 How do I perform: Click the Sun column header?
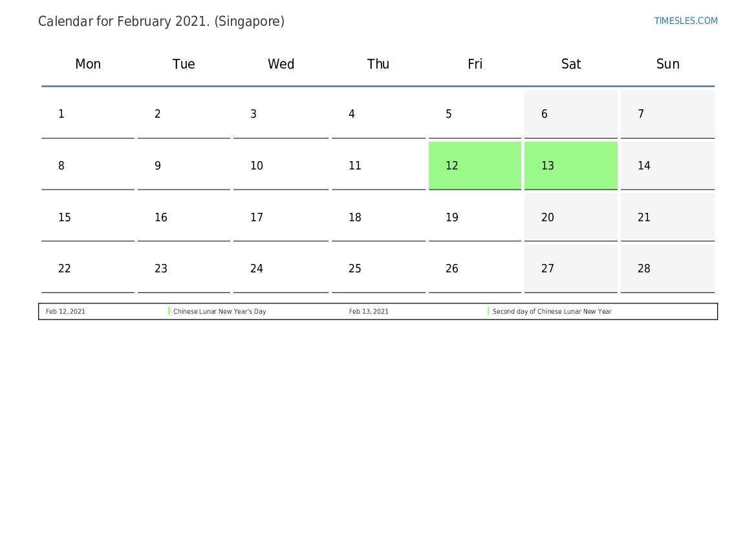tap(667, 64)
